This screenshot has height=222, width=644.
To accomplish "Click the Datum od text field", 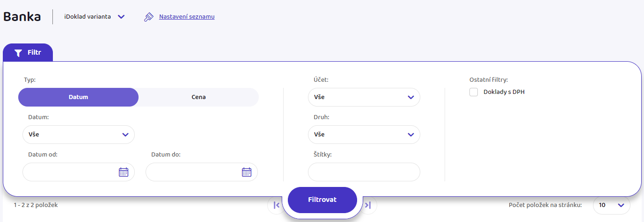I will [79, 172].
